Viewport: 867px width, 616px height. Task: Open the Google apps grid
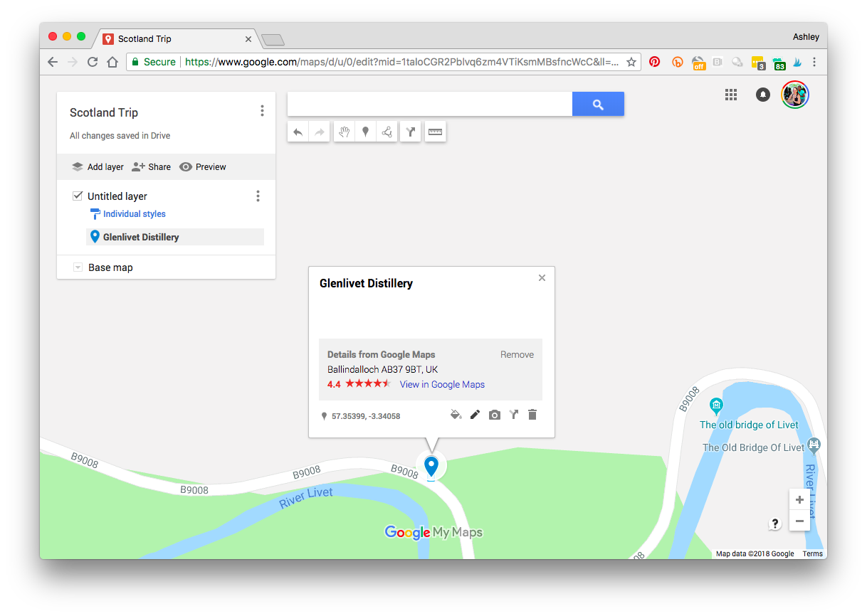point(731,95)
